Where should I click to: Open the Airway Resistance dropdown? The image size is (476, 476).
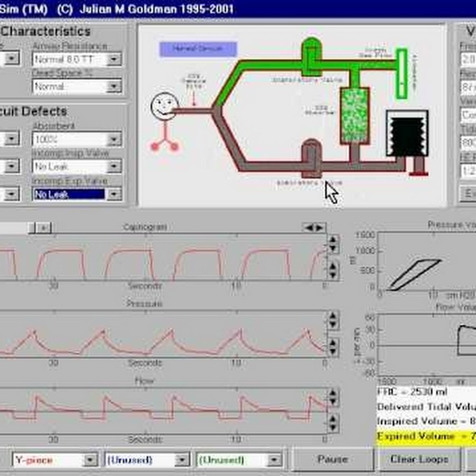[x=114, y=59]
